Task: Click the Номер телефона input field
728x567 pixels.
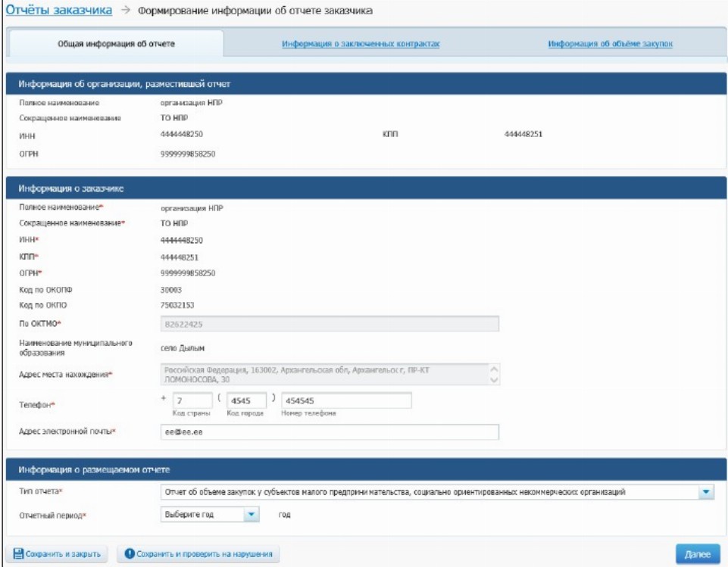Action: tap(345, 400)
